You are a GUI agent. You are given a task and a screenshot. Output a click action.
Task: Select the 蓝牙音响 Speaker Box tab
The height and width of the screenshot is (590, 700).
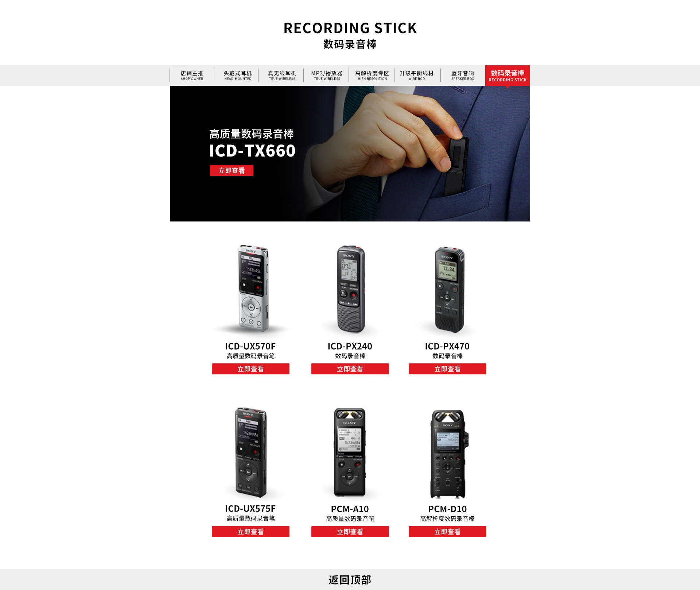463,75
